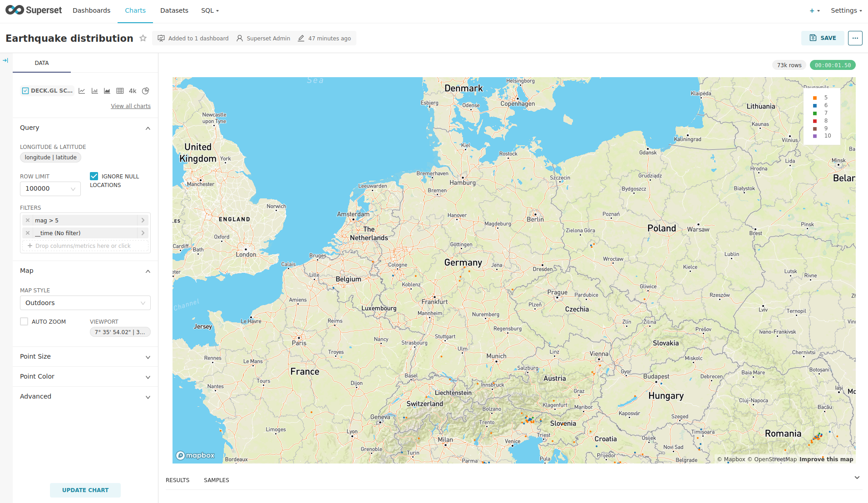Viewport: 868px width, 503px height.
Task: Open the three-dots chart actions menu
Action: coord(855,38)
